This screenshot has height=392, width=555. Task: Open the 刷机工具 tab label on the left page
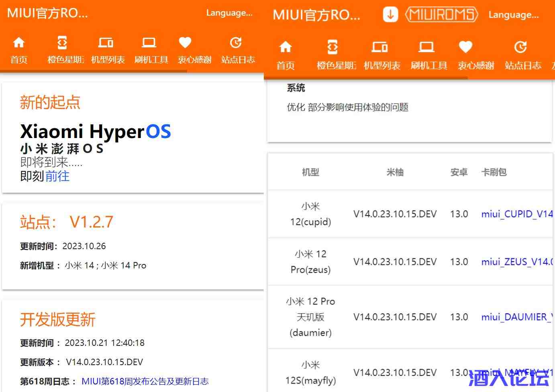tap(151, 60)
